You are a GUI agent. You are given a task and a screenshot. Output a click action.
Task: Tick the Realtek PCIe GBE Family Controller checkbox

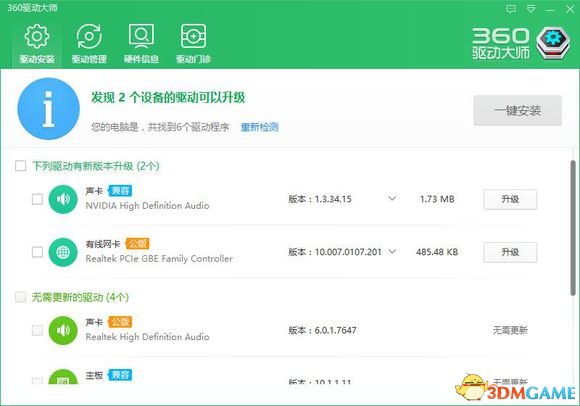(37, 252)
